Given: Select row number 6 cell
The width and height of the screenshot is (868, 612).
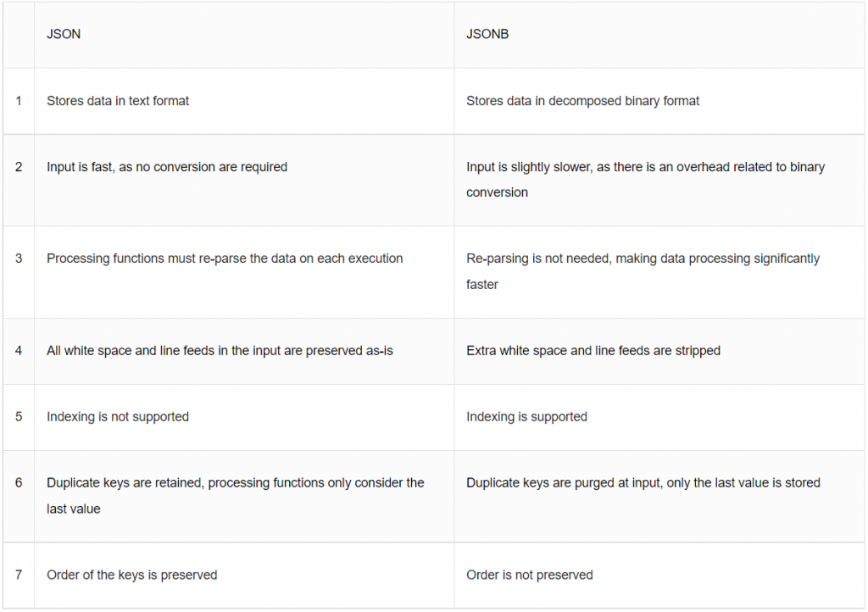Looking at the screenshot, I should click(19, 483).
